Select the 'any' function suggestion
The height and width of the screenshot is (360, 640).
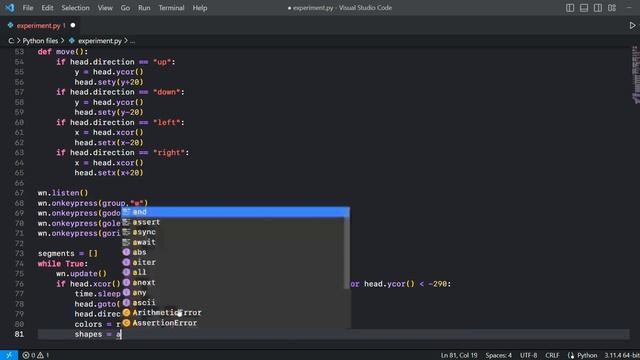[x=233, y=293]
